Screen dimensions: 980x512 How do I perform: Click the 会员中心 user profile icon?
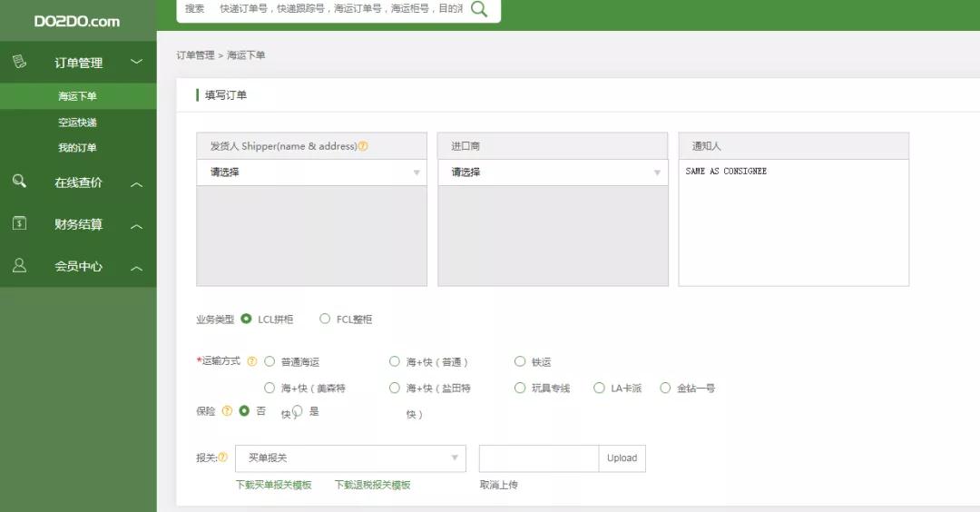[x=19, y=266]
